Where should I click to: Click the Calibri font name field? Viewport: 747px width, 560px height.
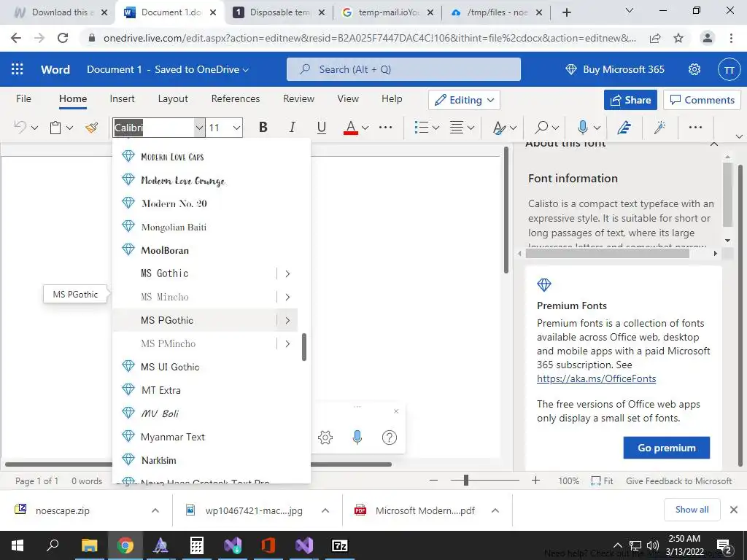coord(153,128)
